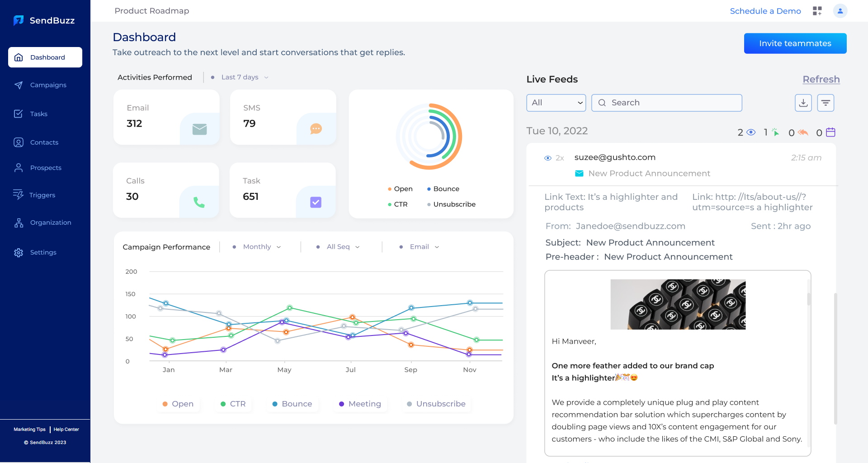Click the SendBuzz logo icon

pyautogui.click(x=19, y=20)
